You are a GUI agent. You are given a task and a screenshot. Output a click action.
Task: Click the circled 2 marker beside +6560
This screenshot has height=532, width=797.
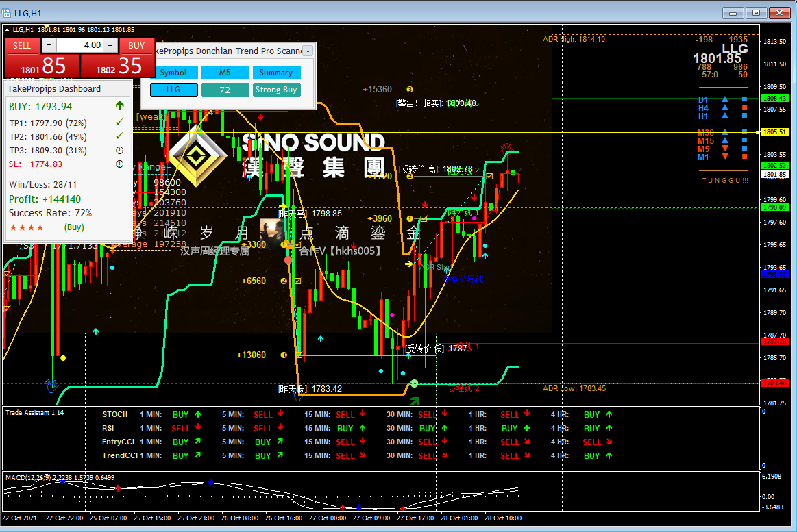click(x=284, y=281)
